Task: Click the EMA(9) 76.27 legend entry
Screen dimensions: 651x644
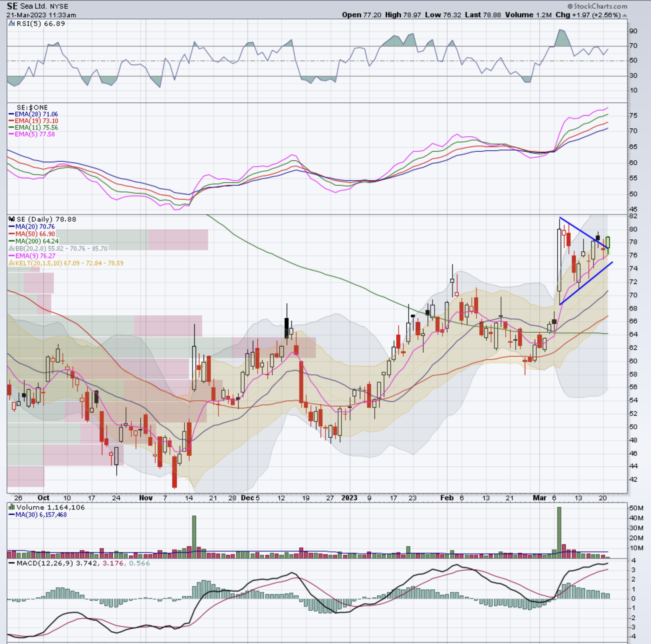Action: 32,256
